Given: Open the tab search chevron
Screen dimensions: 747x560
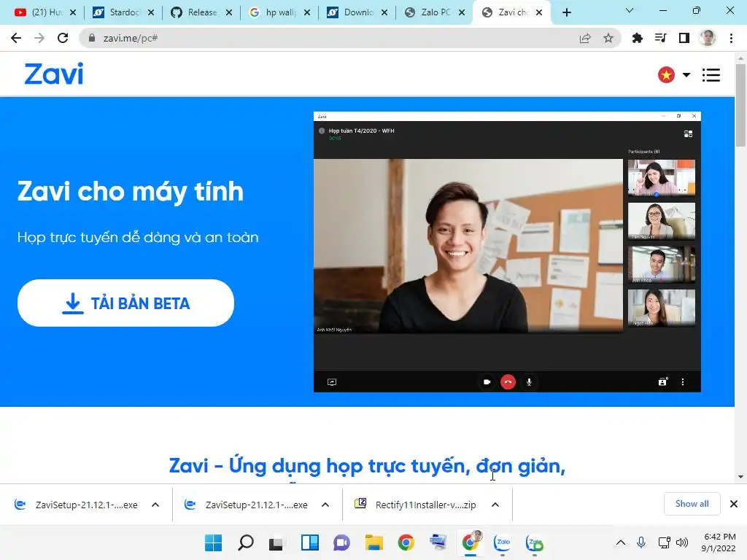Looking at the screenshot, I should (630, 10).
